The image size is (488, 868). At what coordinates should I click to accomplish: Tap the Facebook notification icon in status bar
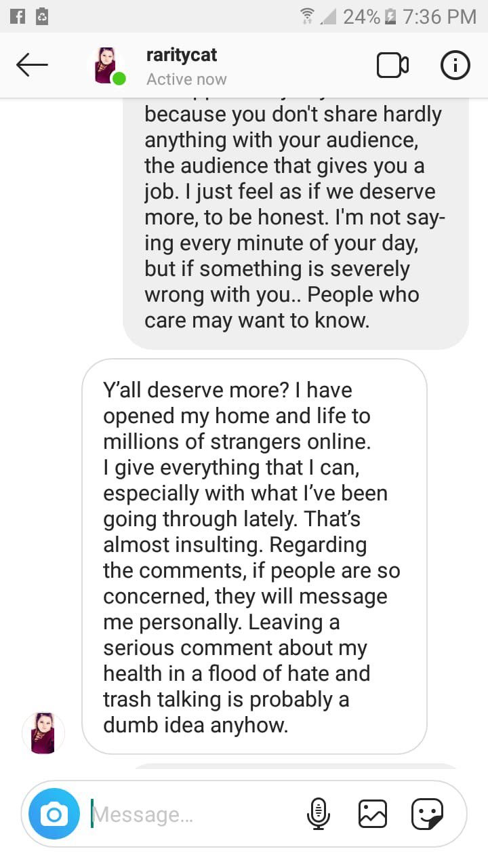17,16
